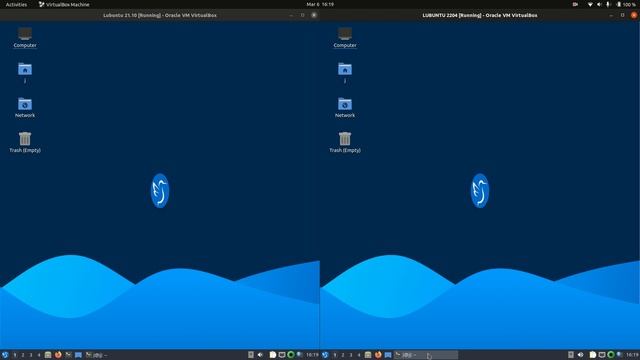640x360 pixels.
Task: Switch to workspace 1 in LUBUNTU 2204
Action: tap(335, 355)
